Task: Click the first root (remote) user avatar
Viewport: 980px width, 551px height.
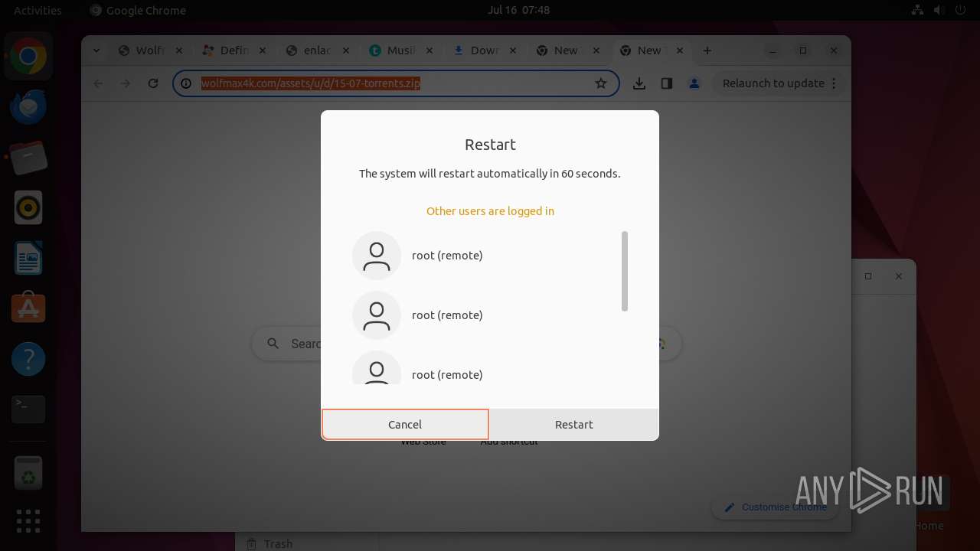Action: click(x=377, y=256)
